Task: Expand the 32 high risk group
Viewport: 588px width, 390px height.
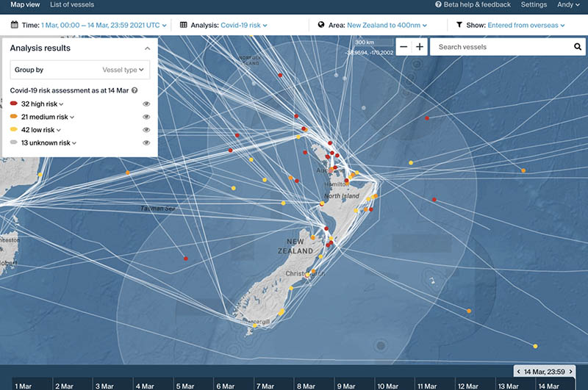Action: [42, 104]
